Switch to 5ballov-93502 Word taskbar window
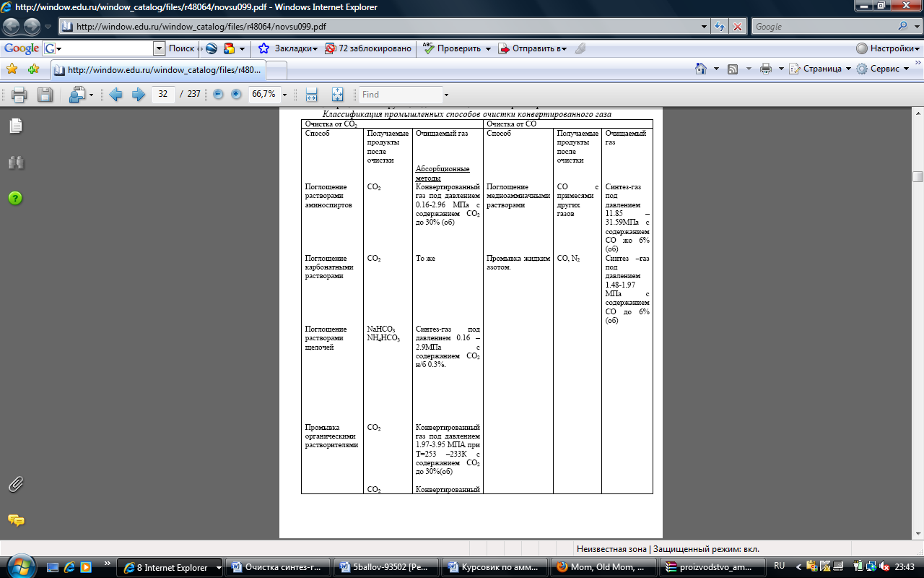Viewport: 924px width, 578px height. click(387, 567)
